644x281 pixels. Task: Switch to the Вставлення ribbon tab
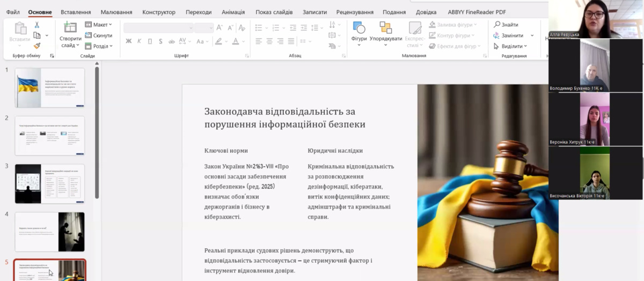coord(76,12)
